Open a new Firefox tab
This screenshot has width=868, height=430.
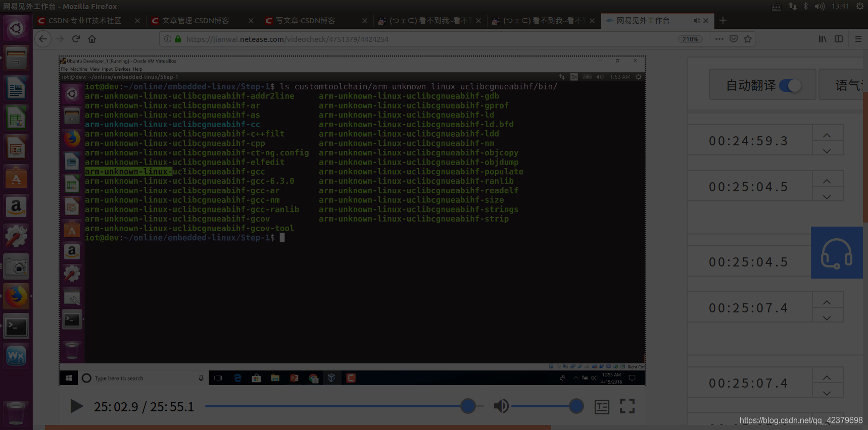[x=723, y=20]
